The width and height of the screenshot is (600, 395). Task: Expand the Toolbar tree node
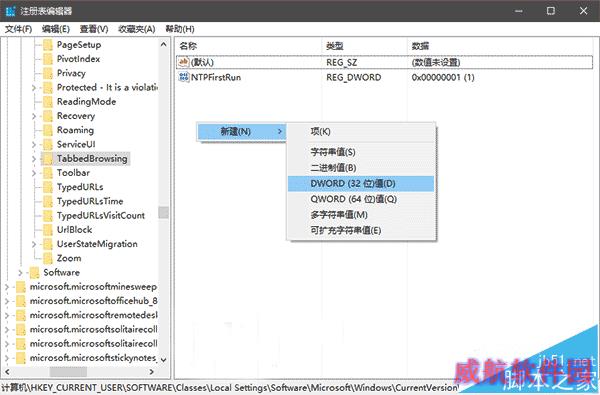point(34,173)
